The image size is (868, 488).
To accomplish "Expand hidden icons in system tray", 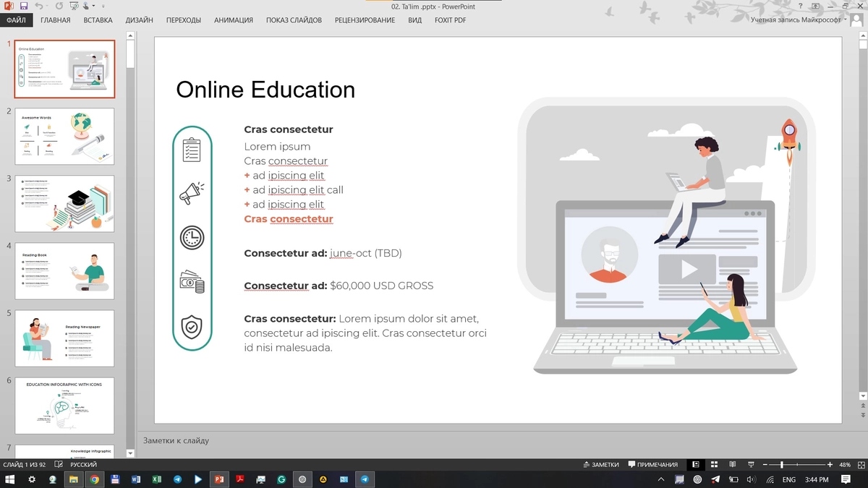I will pyautogui.click(x=660, y=479).
